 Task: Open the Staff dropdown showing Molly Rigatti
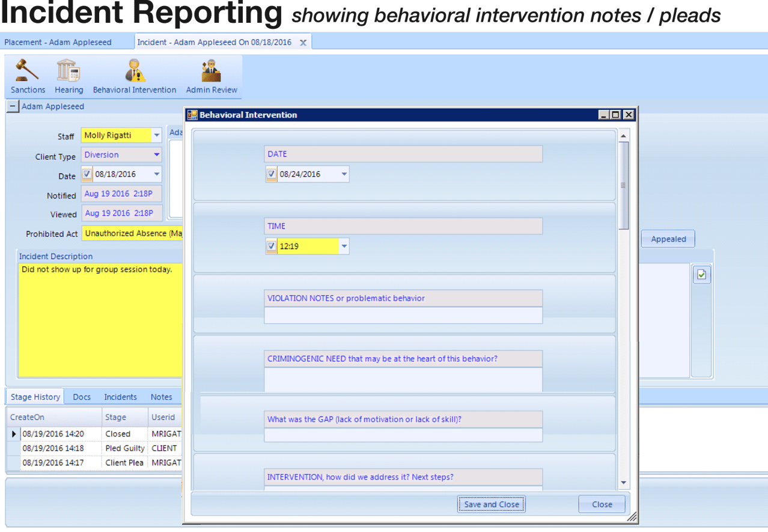click(157, 135)
